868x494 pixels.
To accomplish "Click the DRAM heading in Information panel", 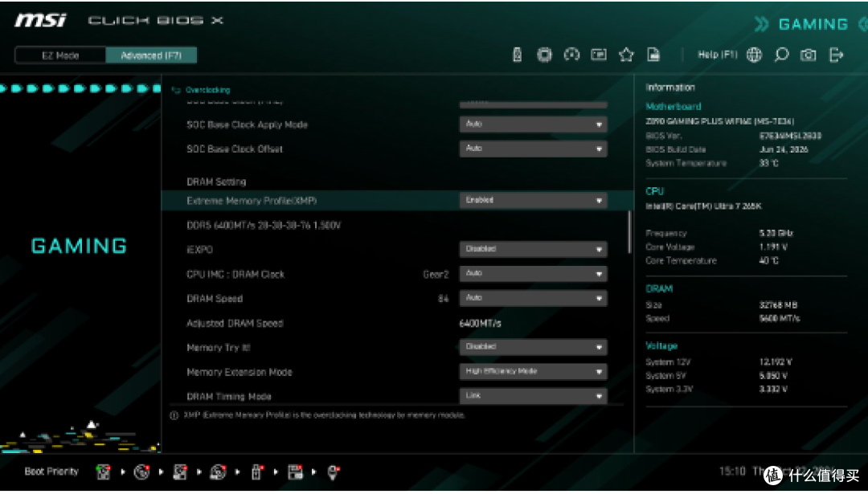I will pyautogui.click(x=659, y=288).
